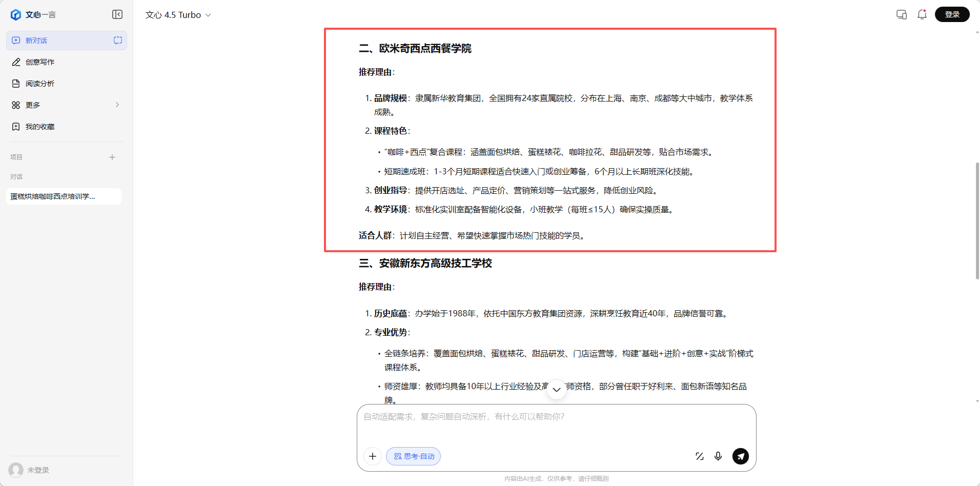Viewport: 980px width, 486px height.
Task: Activate microphone voice input
Action: [x=718, y=456]
